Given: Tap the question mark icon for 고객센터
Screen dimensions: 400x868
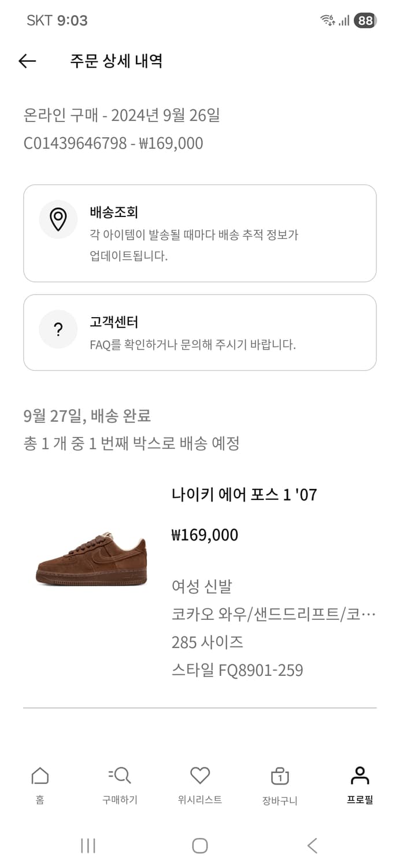Looking at the screenshot, I should pyautogui.click(x=58, y=329).
